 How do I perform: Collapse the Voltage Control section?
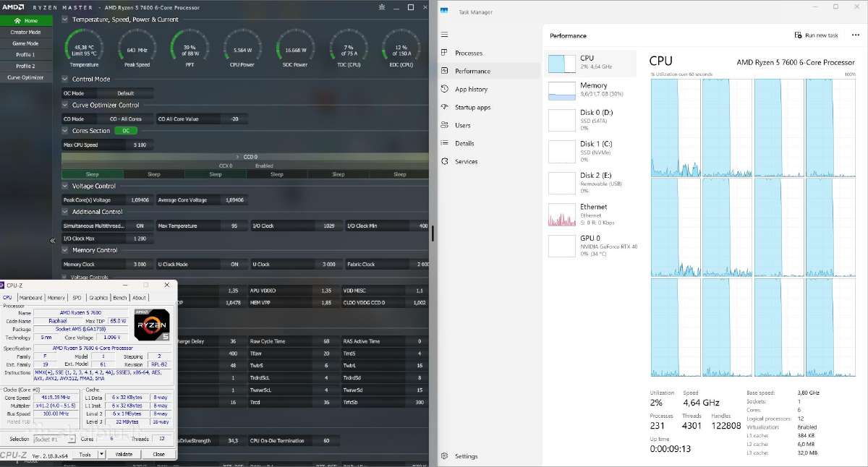click(65, 186)
